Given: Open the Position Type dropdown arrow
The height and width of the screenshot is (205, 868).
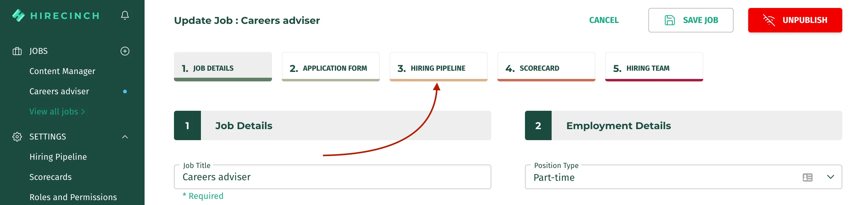Looking at the screenshot, I should tap(831, 177).
